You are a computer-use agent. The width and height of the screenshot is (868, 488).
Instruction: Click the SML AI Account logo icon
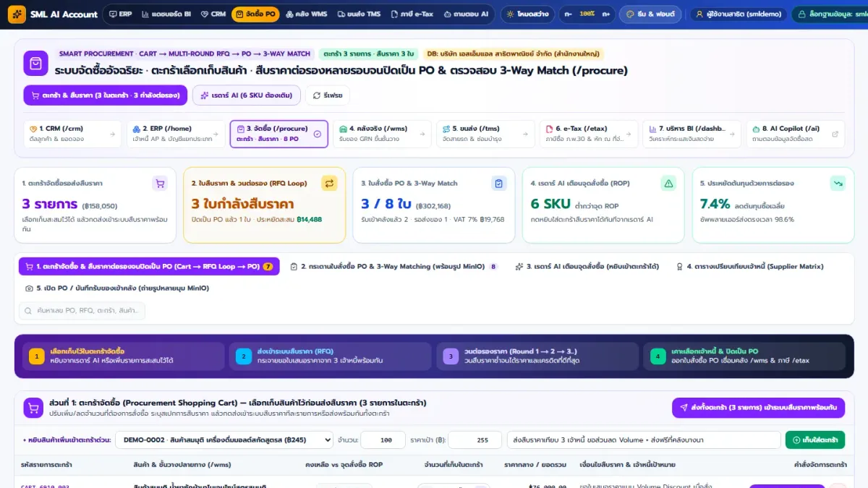click(x=15, y=14)
